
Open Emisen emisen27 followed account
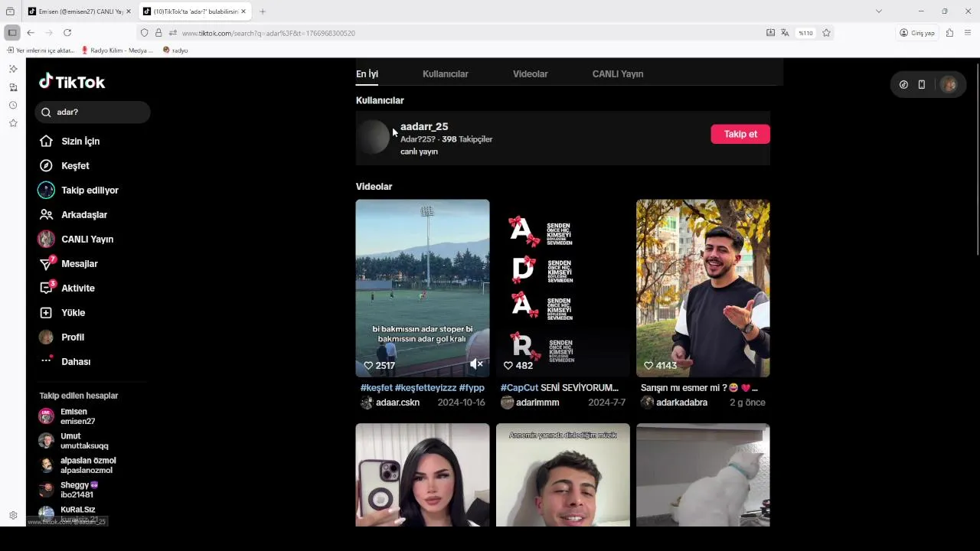click(77, 416)
